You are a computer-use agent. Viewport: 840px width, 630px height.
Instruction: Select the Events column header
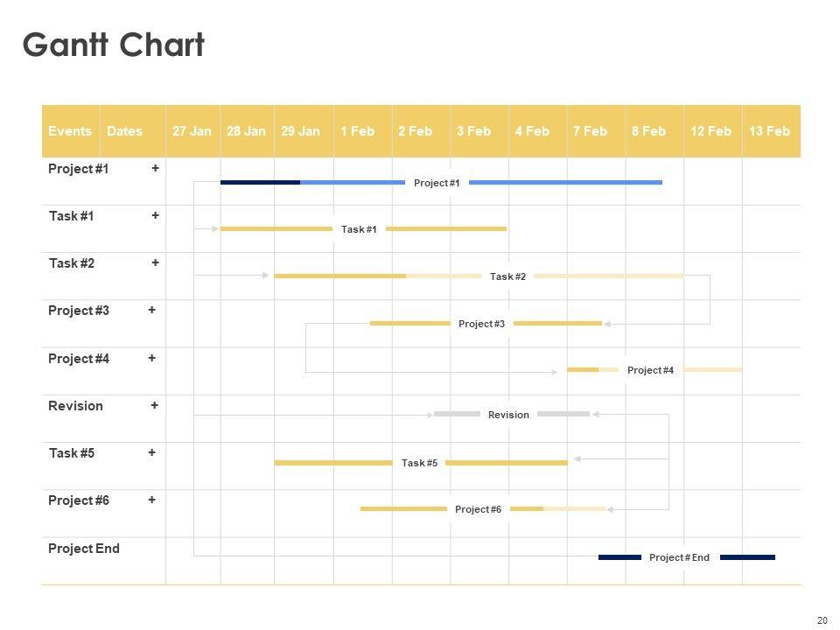70,131
